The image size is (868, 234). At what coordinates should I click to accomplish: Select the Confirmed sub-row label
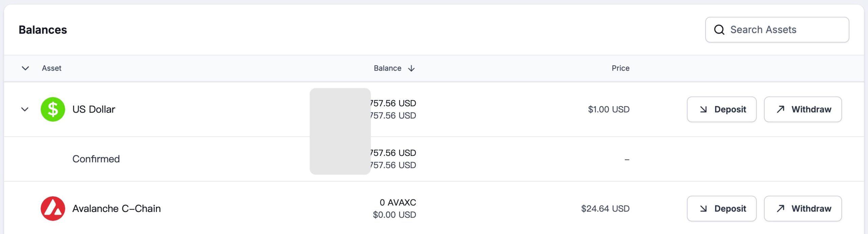(x=96, y=159)
